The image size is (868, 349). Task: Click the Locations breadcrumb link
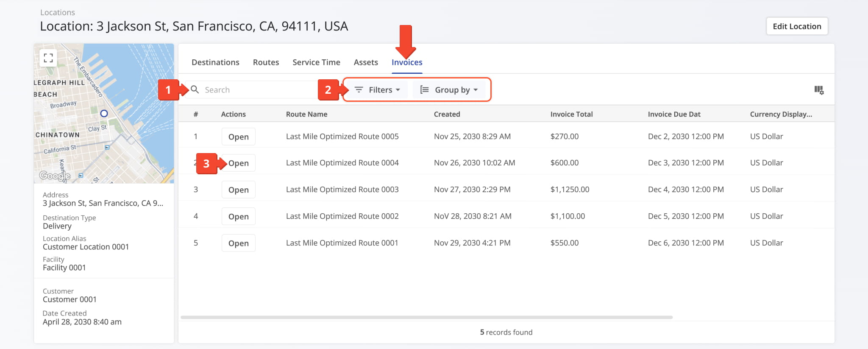(58, 12)
